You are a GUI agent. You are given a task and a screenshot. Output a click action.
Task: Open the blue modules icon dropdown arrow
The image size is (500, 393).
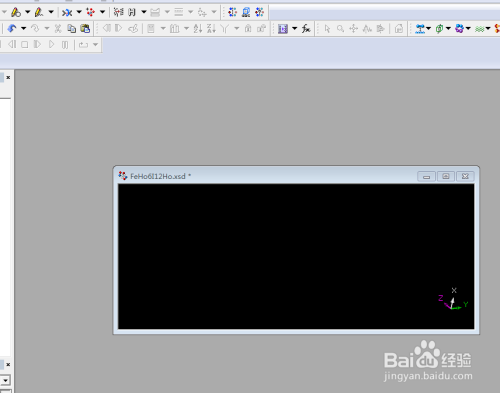pyautogui.click(x=429, y=29)
